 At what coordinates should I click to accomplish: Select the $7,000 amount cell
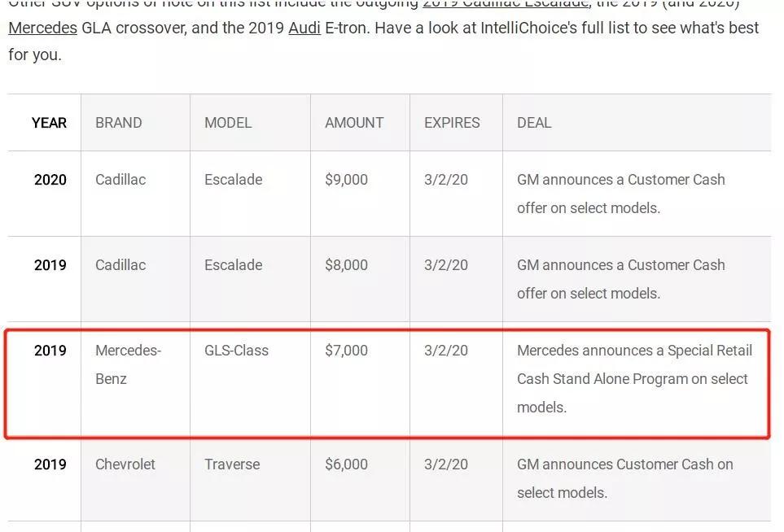click(346, 351)
